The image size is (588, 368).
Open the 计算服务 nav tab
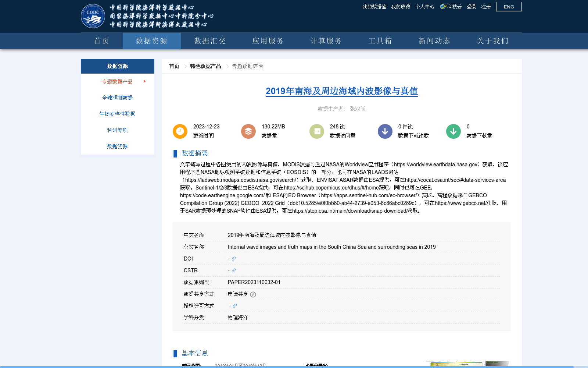coord(326,41)
